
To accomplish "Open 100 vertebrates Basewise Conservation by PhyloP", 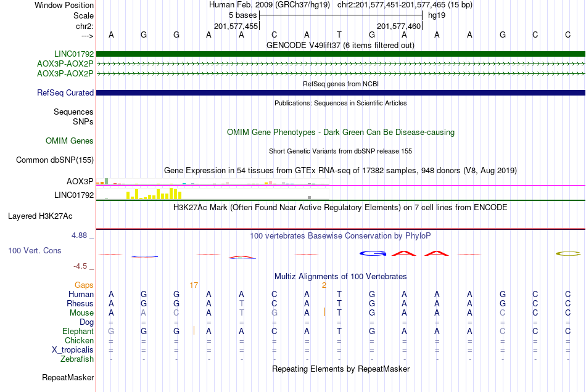I will pyautogui.click(x=340, y=236).
